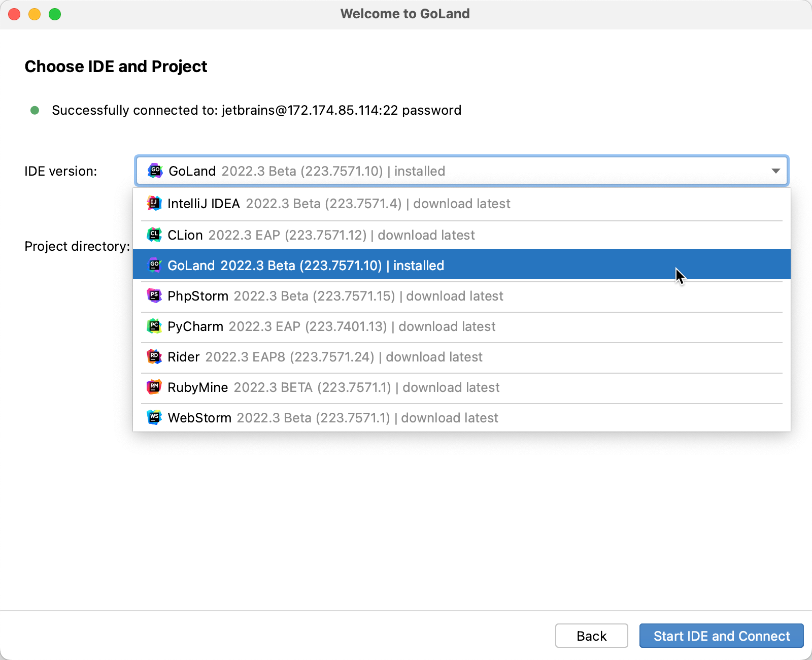The width and height of the screenshot is (812, 660).
Task: Click the IntelliJ IDEA logo icon in list
Action: tap(154, 204)
